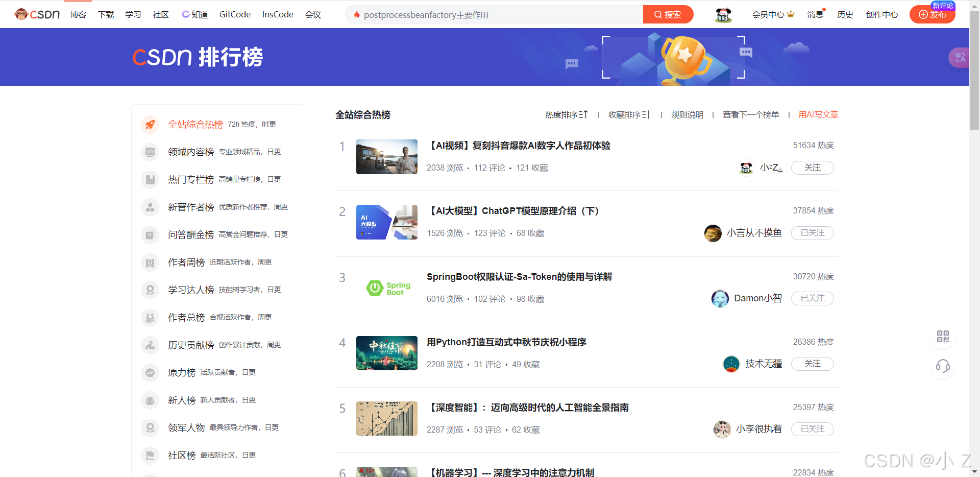Open C知道 in top navigation
This screenshot has width=980, height=477.
point(195,15)
